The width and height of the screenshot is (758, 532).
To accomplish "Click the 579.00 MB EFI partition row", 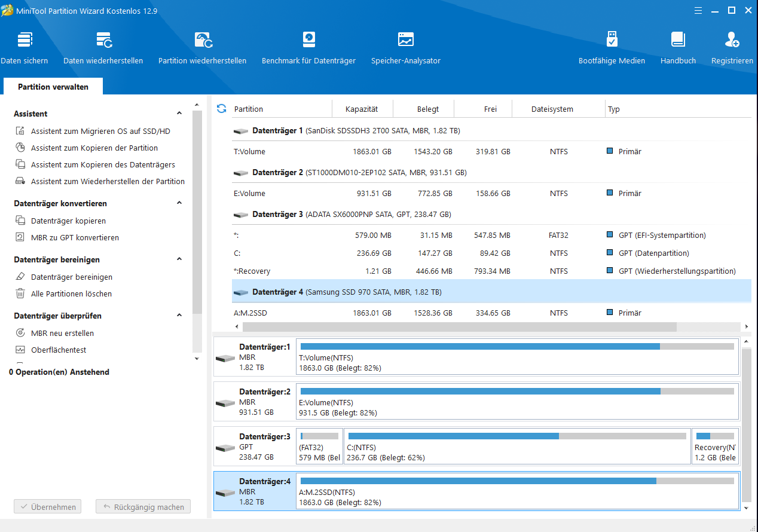I will coord(491,235).
